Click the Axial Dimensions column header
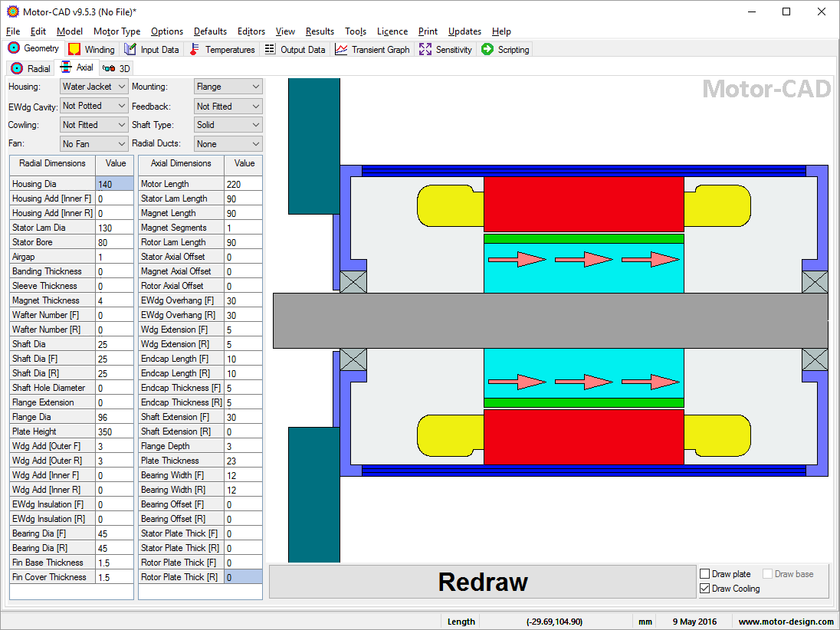 point(181,165)
